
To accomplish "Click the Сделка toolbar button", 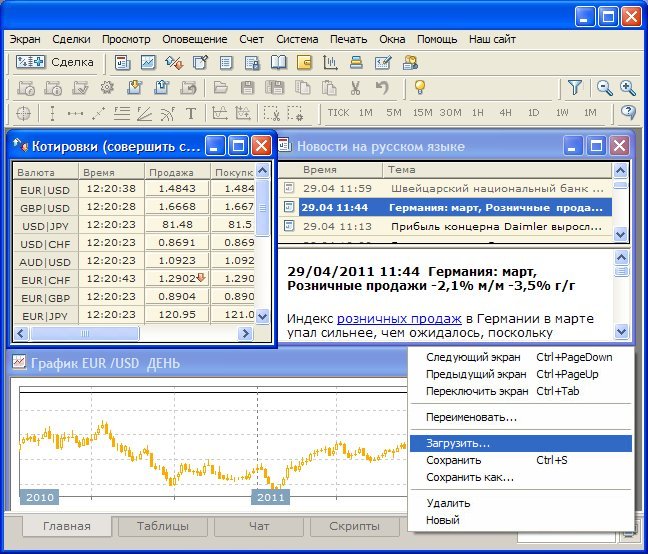I will click(x=55, y=62).
